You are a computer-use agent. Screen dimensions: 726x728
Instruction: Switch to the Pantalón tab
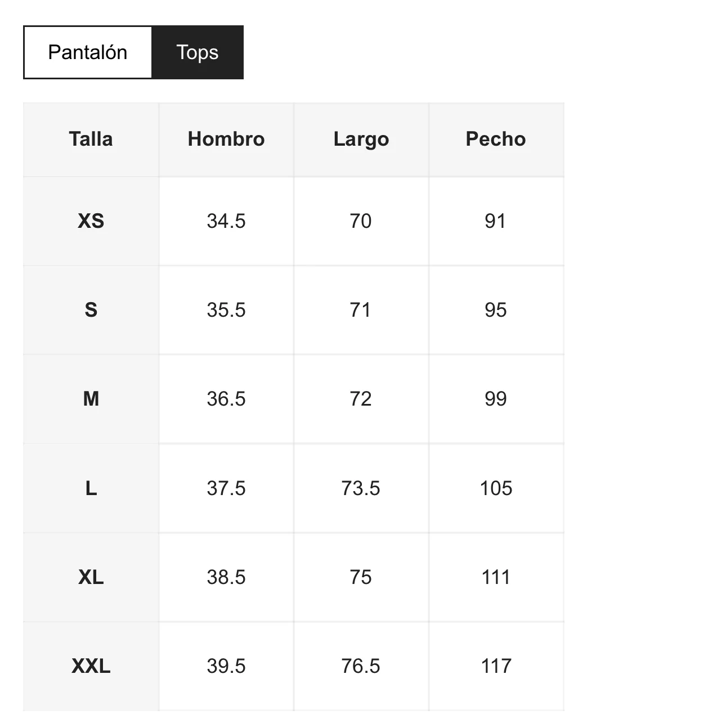pos(88,52)
